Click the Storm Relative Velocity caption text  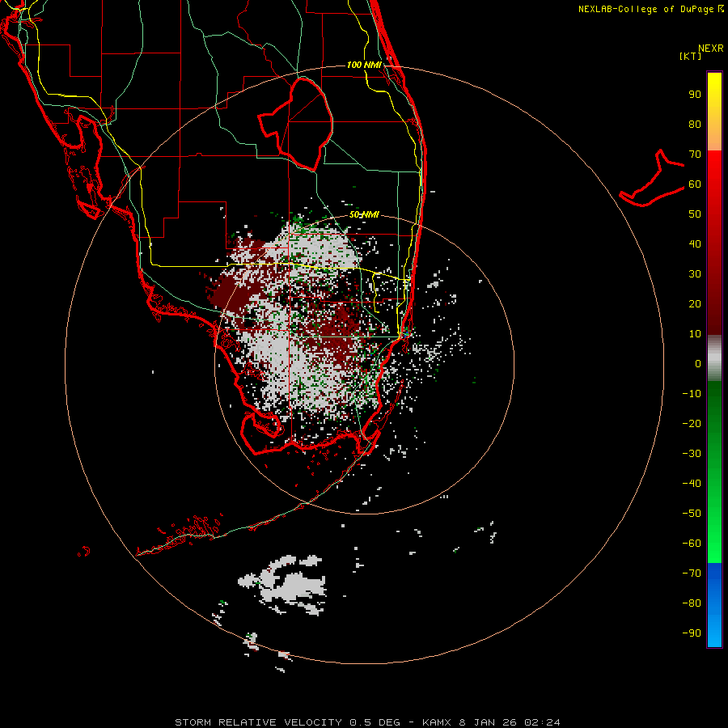click(367, 722)
